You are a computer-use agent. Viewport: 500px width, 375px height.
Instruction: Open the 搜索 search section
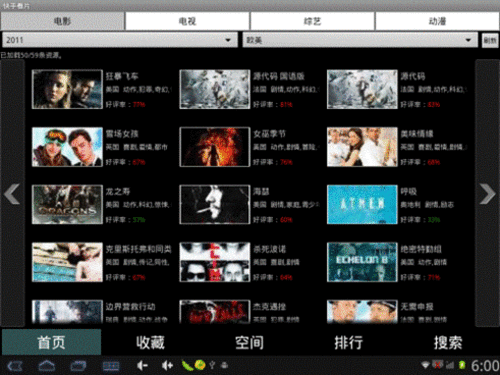[x=448, y=342]
